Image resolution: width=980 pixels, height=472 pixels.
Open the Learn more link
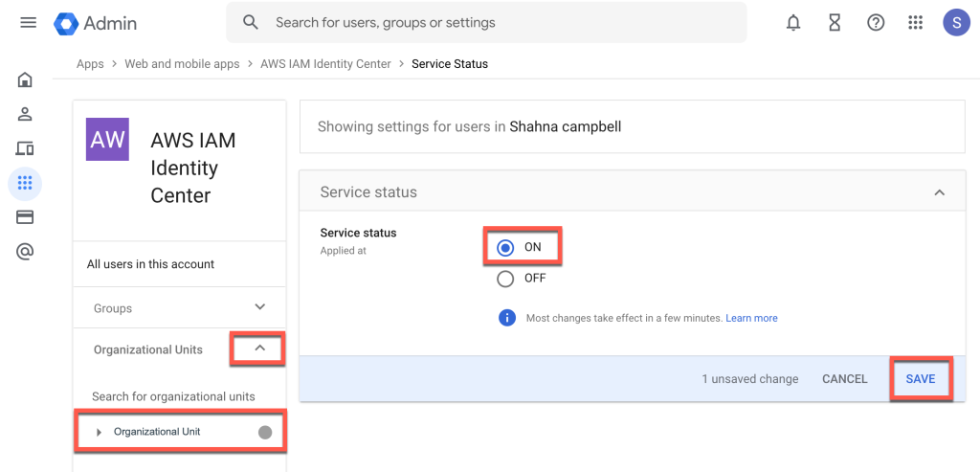[751, 318]
